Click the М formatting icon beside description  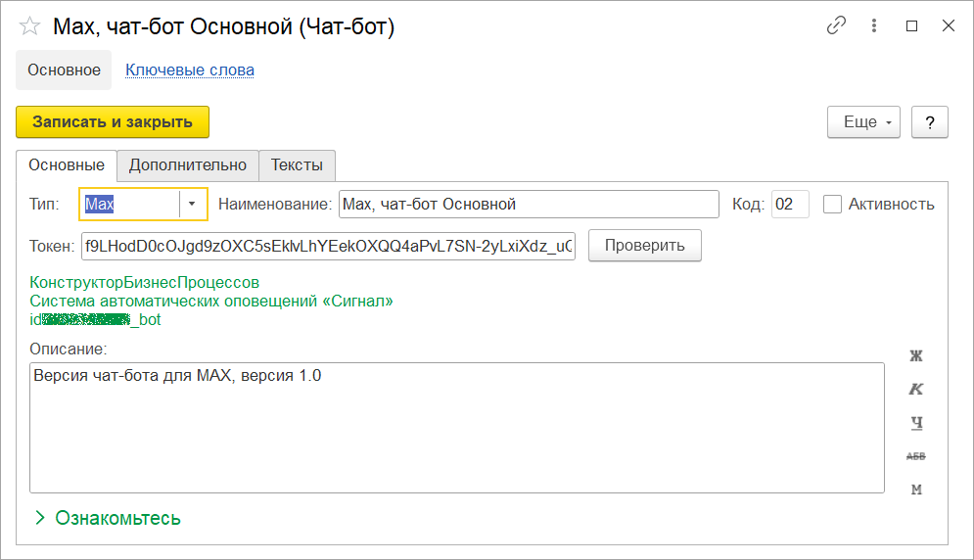(916, 490)
